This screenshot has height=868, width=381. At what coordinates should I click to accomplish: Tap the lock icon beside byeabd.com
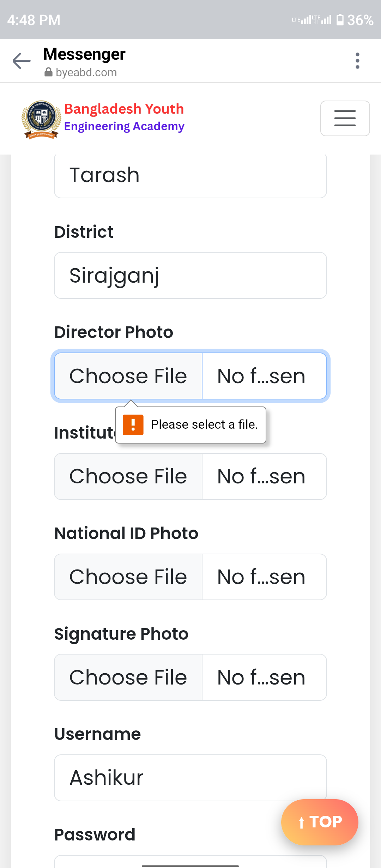pyautogui.click(x=48, y=72)
